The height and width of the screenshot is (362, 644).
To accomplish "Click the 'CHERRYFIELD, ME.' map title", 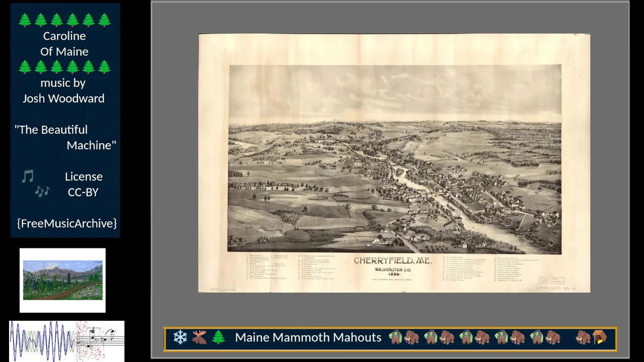I will click(392, 261).
